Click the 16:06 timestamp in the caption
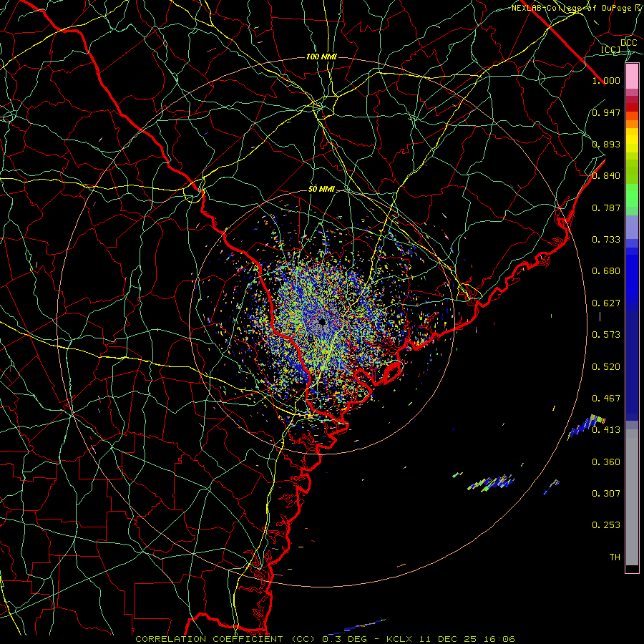This screenshot has height=644, width=644. (499, 639)
